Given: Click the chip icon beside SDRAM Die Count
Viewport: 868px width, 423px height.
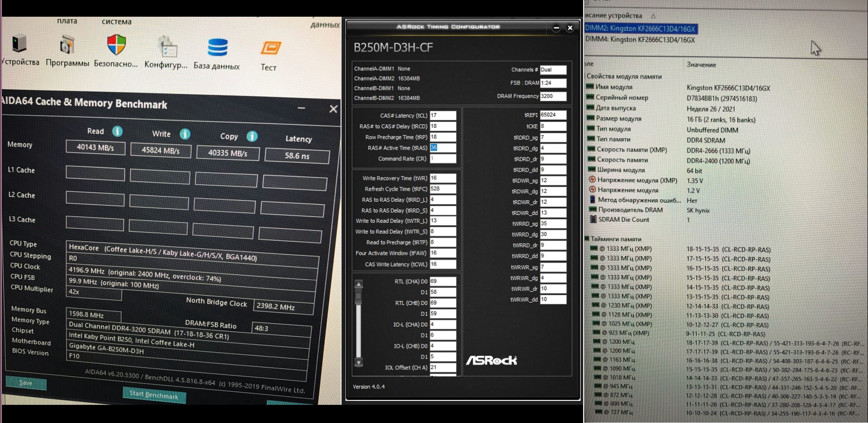Looking at the screenshot, I should pos(593,219).
